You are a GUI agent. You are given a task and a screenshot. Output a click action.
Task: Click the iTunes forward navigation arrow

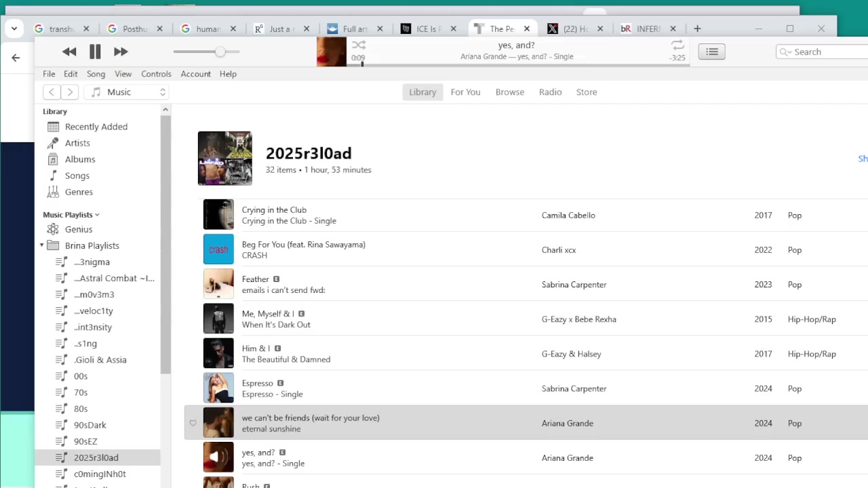70,92
